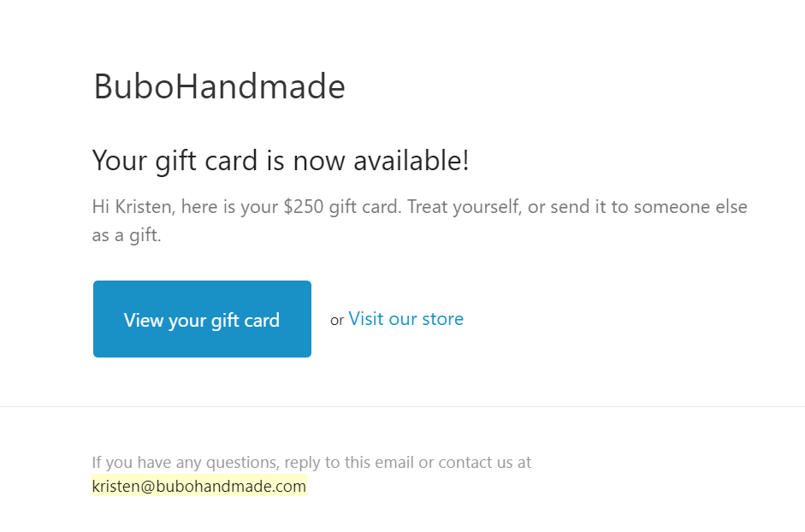The image size is (805, 532).
Task: Click the BuboHandmade store name heading
Action: (x=219, y=86)
